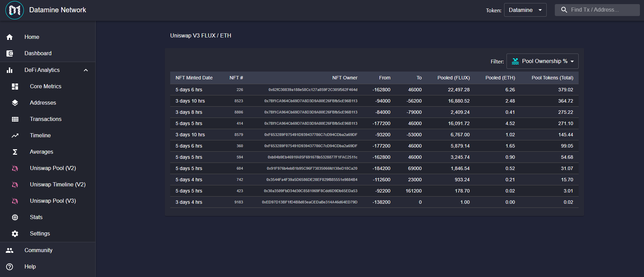The image size is (644, 277).
Task: Click the Stats chip icon
Action: (15, 217)
